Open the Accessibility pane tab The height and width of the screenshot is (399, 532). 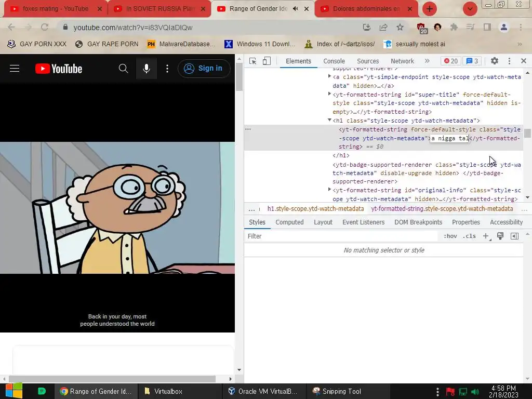(506, 222)
